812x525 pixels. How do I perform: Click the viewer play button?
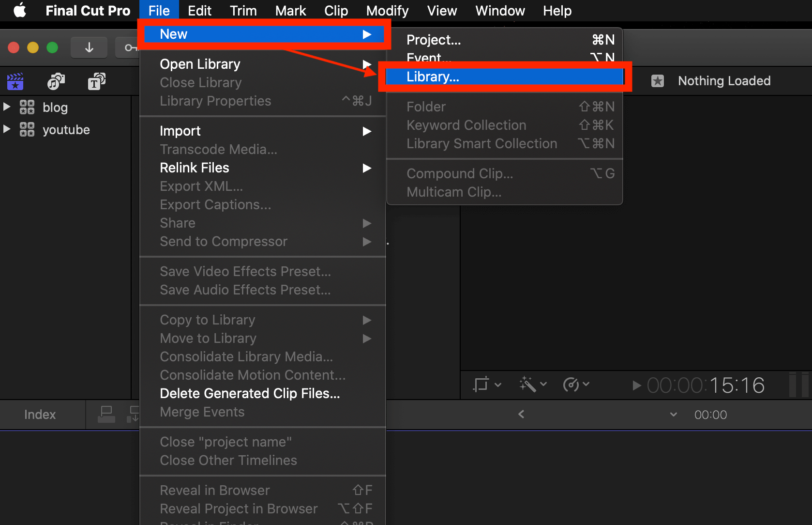click(636, 386)
